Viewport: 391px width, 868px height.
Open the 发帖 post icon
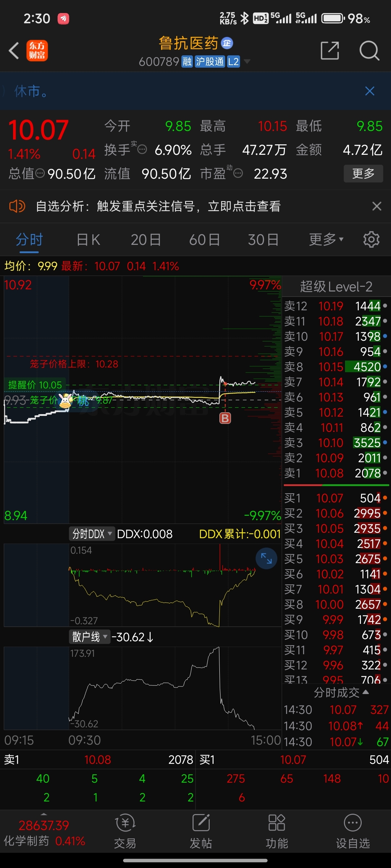click(x=201, y=832)
